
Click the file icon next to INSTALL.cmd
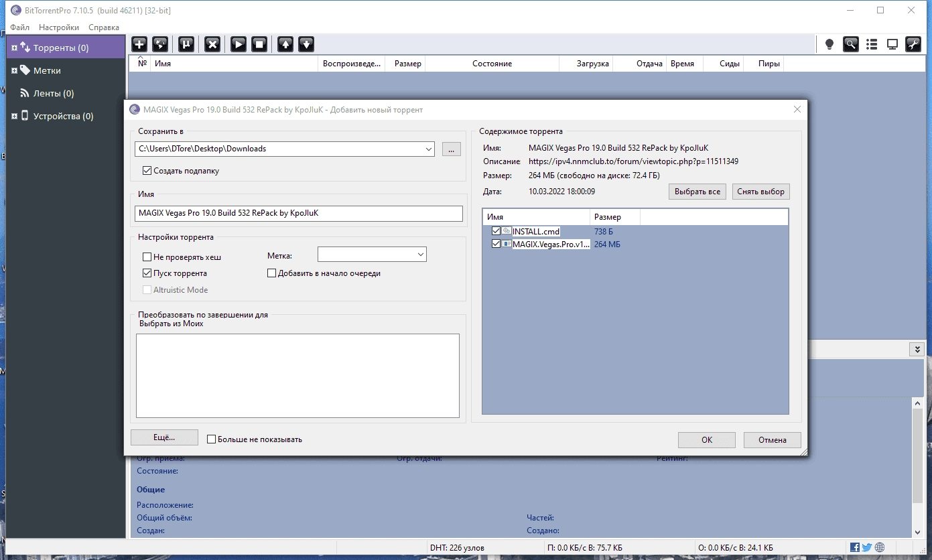[x=507, y=231]
